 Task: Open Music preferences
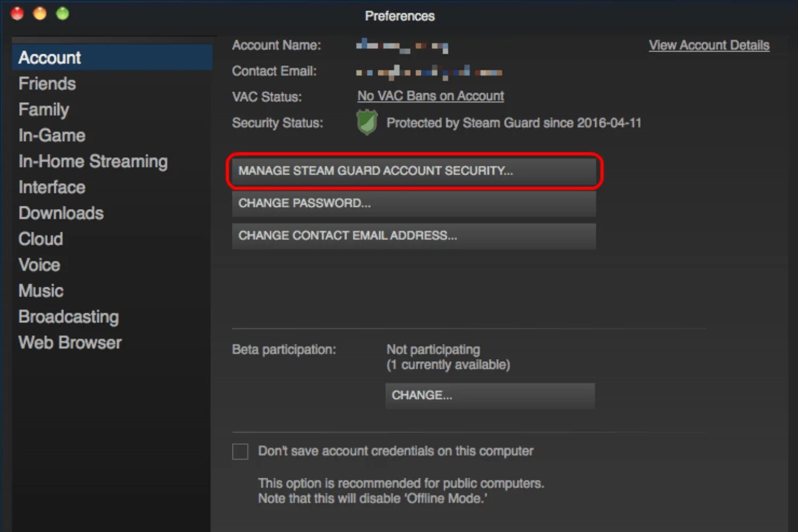[41, 290]
